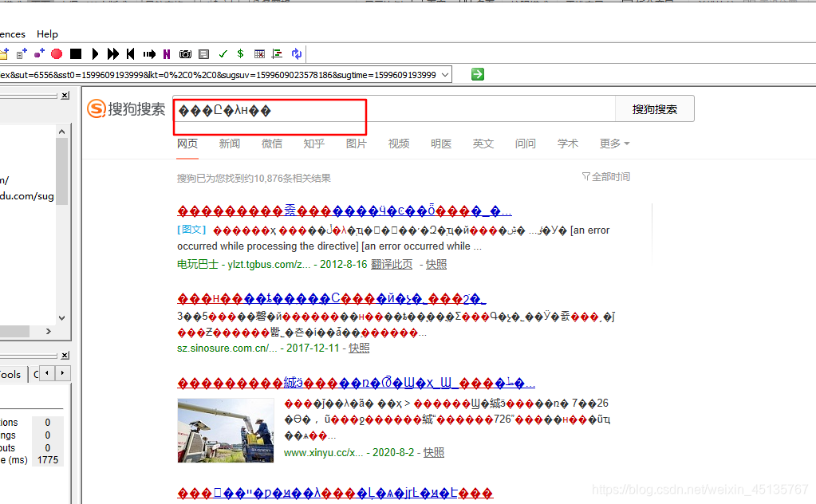Click 翻译此页 link in first result
816x504 pixels.
pyautogui.click(x=392, y=264)
